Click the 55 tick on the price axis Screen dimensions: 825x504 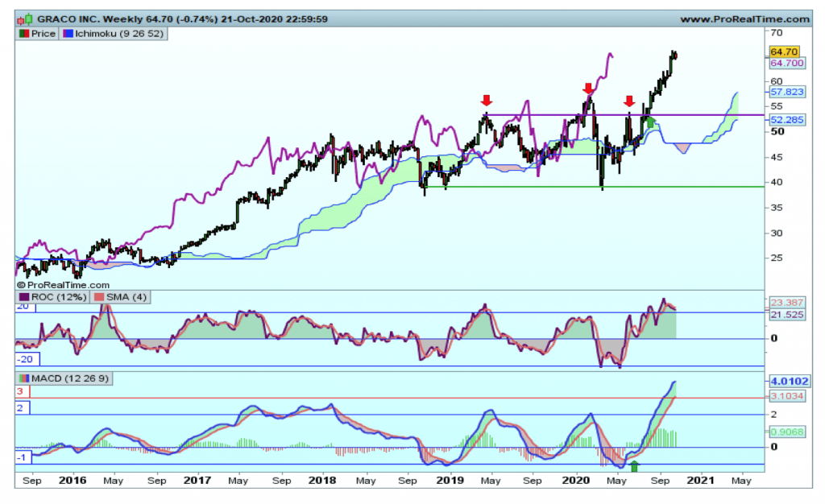pyautogui.click(x=776, y=107)
